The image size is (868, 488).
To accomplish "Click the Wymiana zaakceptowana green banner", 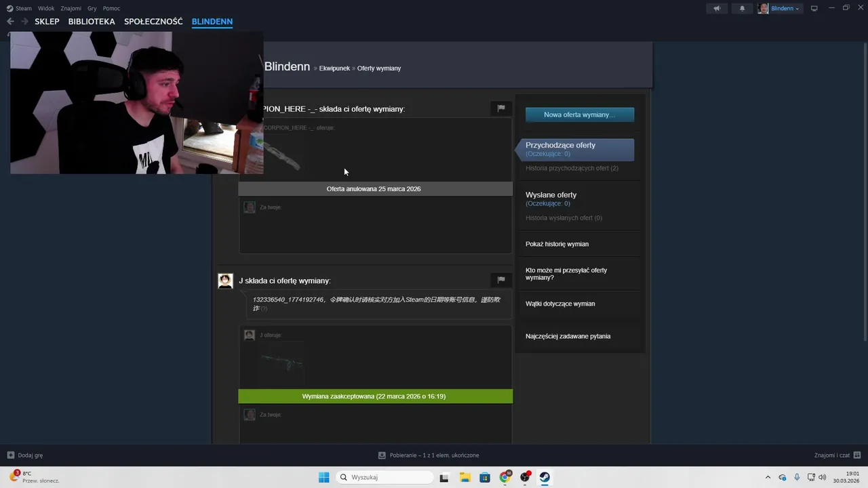I will pos(376,396).
